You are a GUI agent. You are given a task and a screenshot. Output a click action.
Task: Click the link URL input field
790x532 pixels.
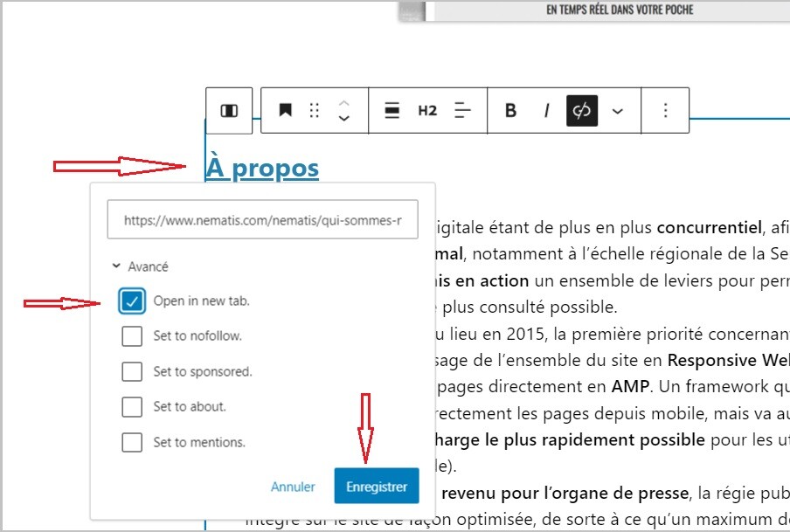click(262, 221)
